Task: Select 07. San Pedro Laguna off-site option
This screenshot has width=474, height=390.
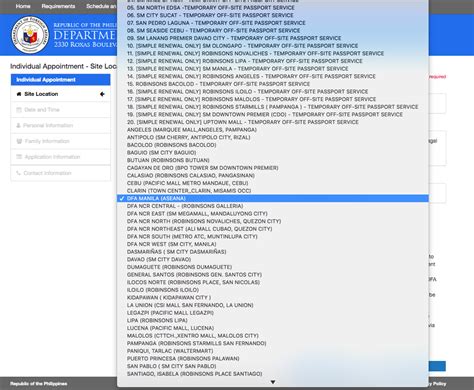Action: point(273,23)
